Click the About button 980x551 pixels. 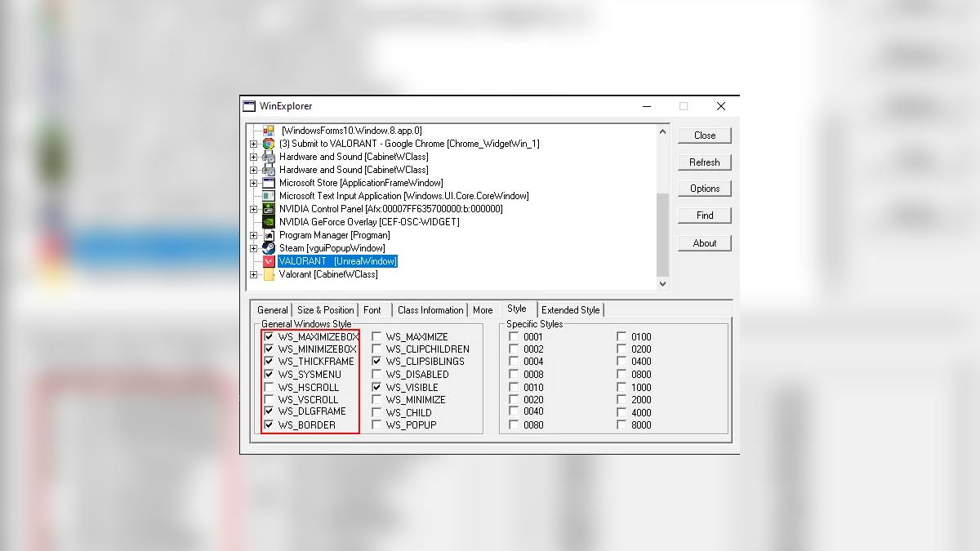click(705, 243)
